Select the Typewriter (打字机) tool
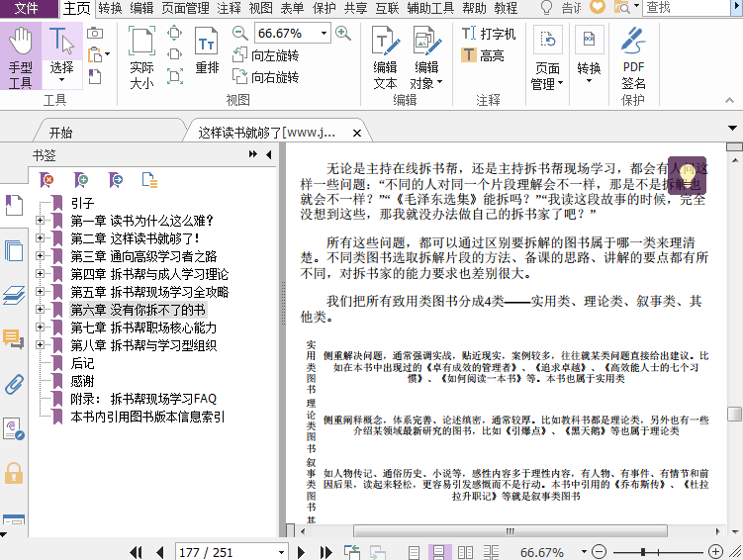This screenshot has height=560, width=743. (x=489, y=34)
